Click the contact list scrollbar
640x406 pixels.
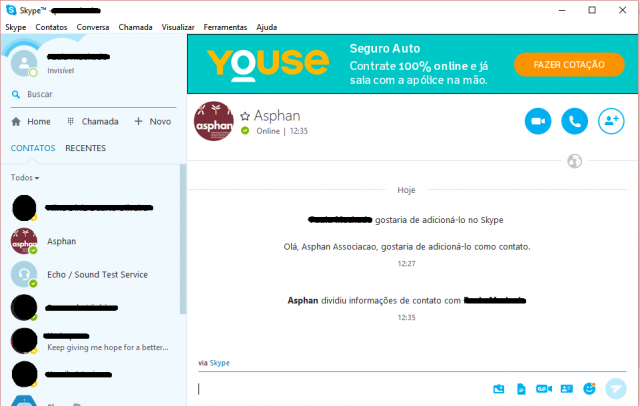[x=183, y=239]
